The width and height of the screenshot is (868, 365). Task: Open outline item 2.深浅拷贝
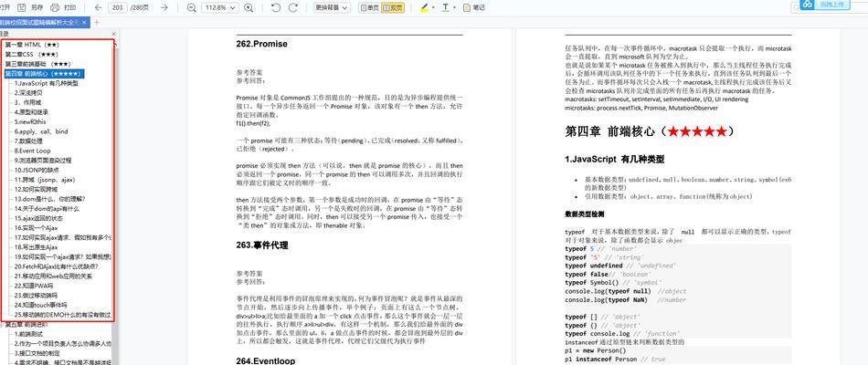click(28, 93)
